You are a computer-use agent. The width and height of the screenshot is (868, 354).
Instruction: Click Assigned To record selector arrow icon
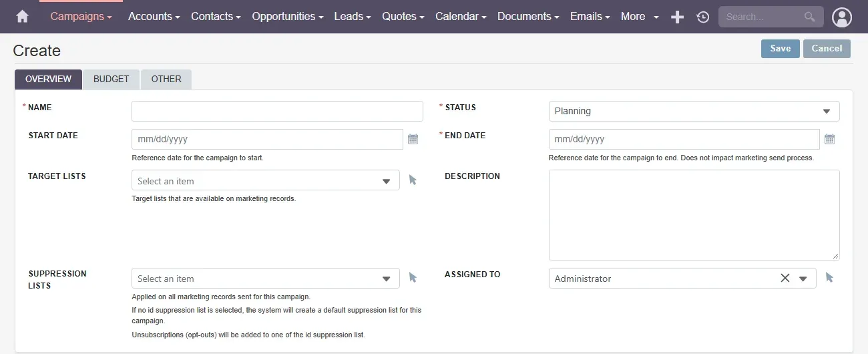click(829, 277)
